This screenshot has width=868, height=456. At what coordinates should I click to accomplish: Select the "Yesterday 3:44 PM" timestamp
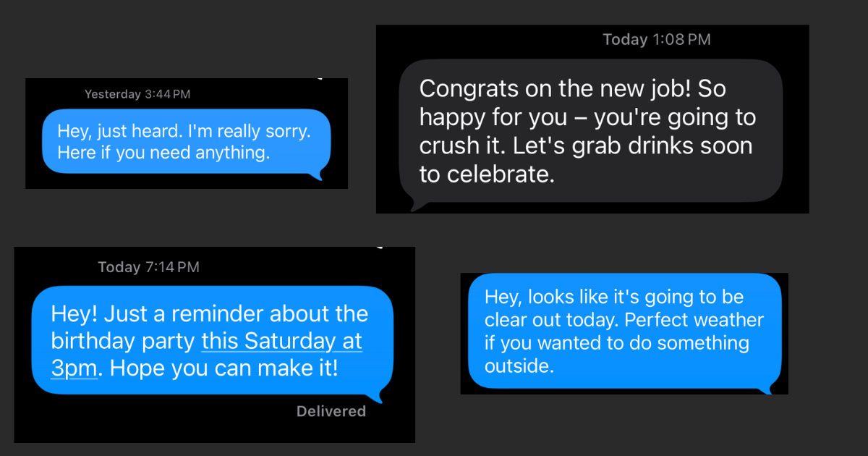(x=137, y=93)
